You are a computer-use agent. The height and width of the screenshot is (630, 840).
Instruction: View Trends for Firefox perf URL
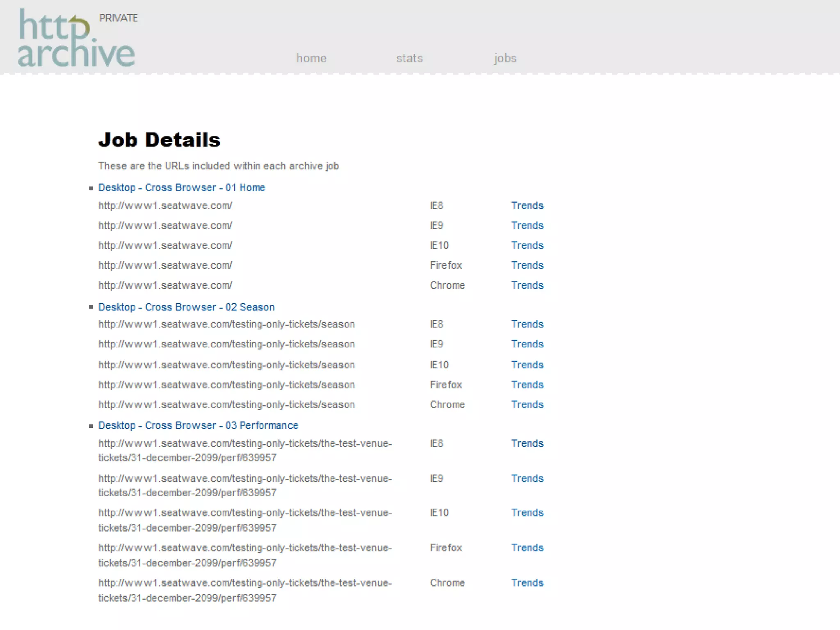[x=527, y=548]
